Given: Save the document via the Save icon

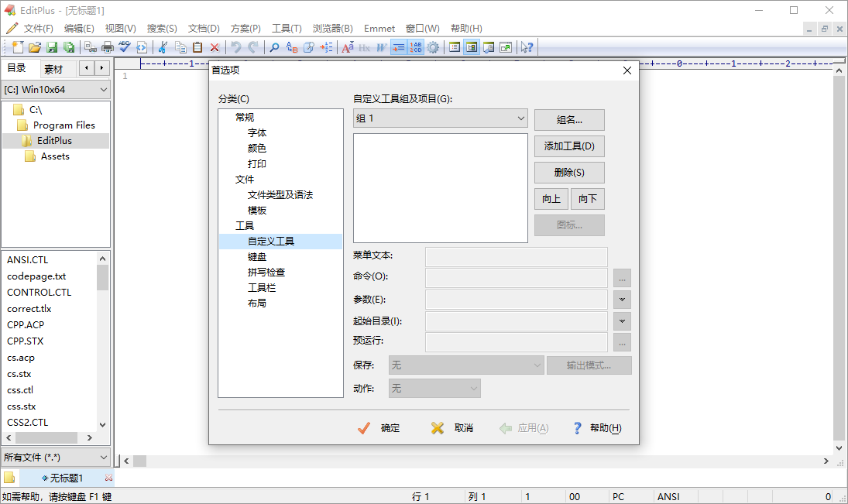Looking at the screenshot, I should 51,47.
